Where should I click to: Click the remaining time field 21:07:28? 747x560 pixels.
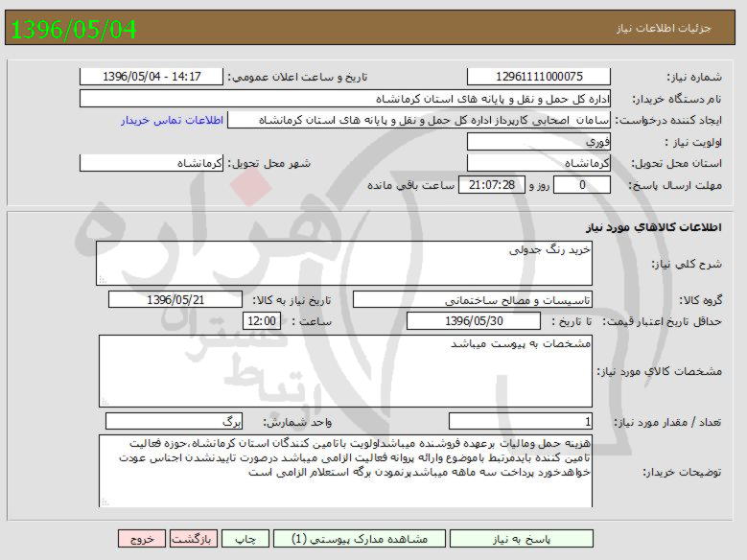[492, 185]
